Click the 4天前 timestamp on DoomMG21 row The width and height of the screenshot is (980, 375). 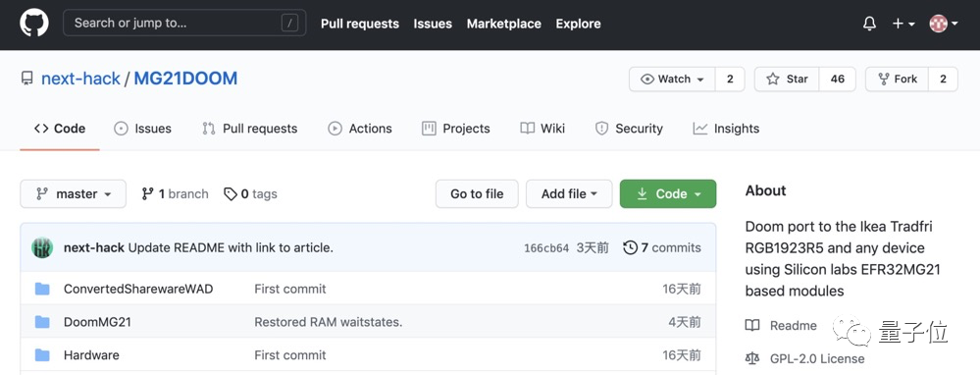(x=685, y=322)
